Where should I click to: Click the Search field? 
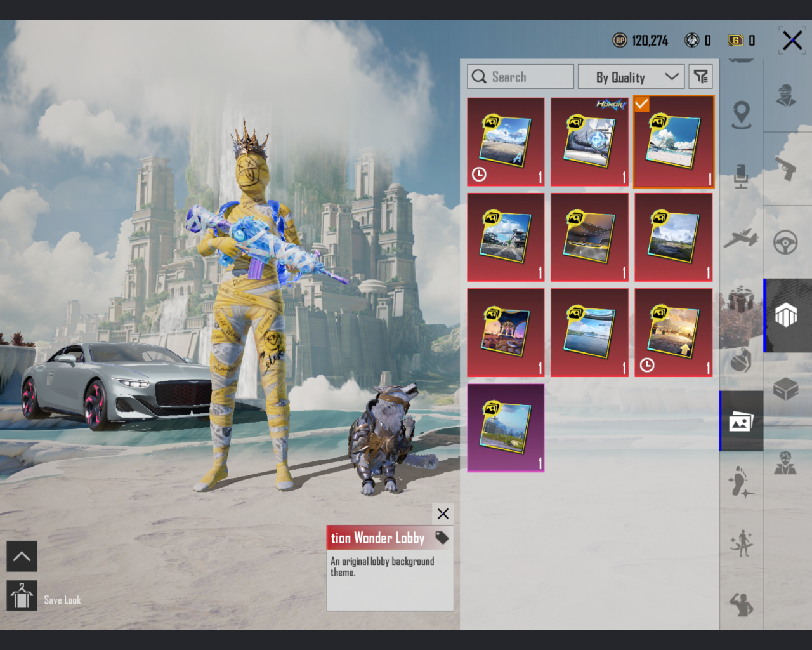coord(520,77)
